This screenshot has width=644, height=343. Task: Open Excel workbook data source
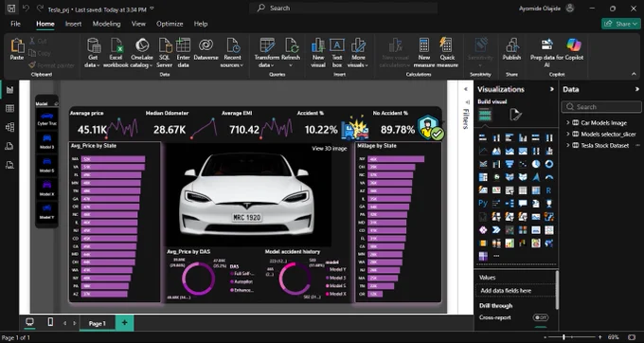click(116, 52)
